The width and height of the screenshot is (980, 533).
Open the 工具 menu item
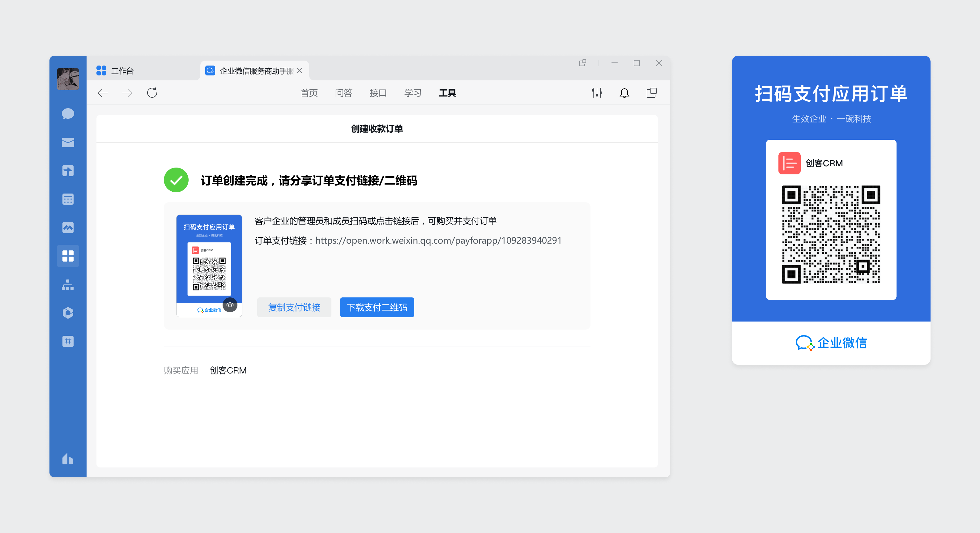coord(447,93)
